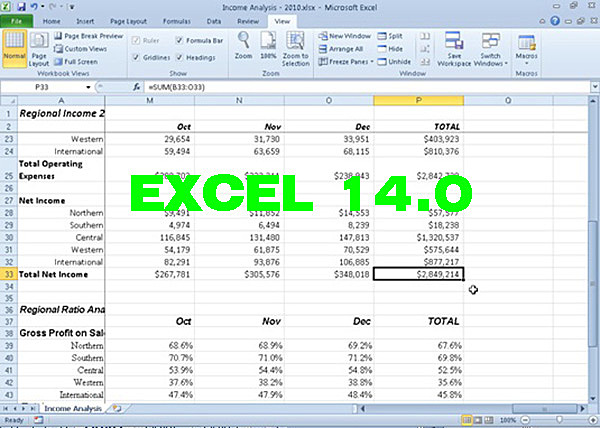Open the Freeze Panes dropdown
The width and height of the screenshot is (600, 428).
pos(346,62)
